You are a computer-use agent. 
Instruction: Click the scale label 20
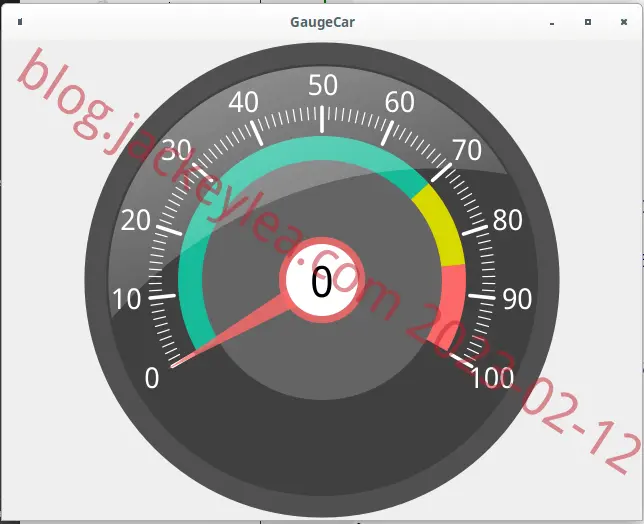click(136, 221)
